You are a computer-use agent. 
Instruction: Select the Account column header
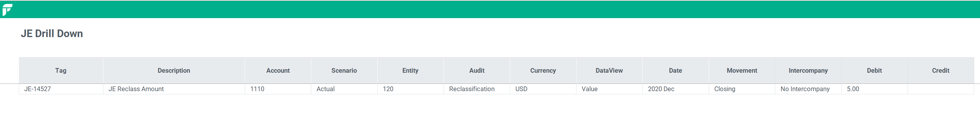[278, 71]
